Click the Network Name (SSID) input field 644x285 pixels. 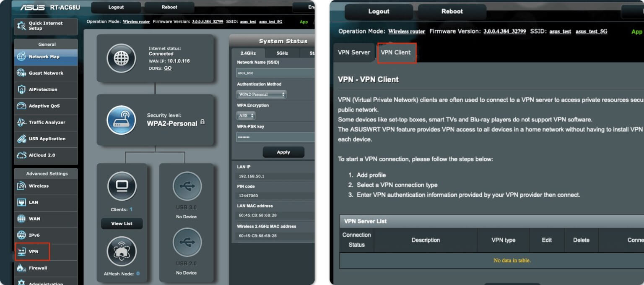[275, 73]
